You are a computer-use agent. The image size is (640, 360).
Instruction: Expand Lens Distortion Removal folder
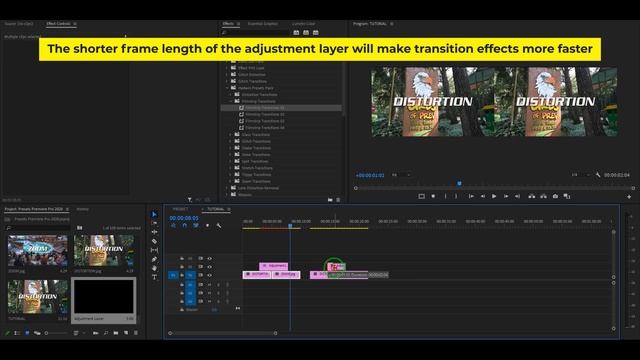point(227,188)
